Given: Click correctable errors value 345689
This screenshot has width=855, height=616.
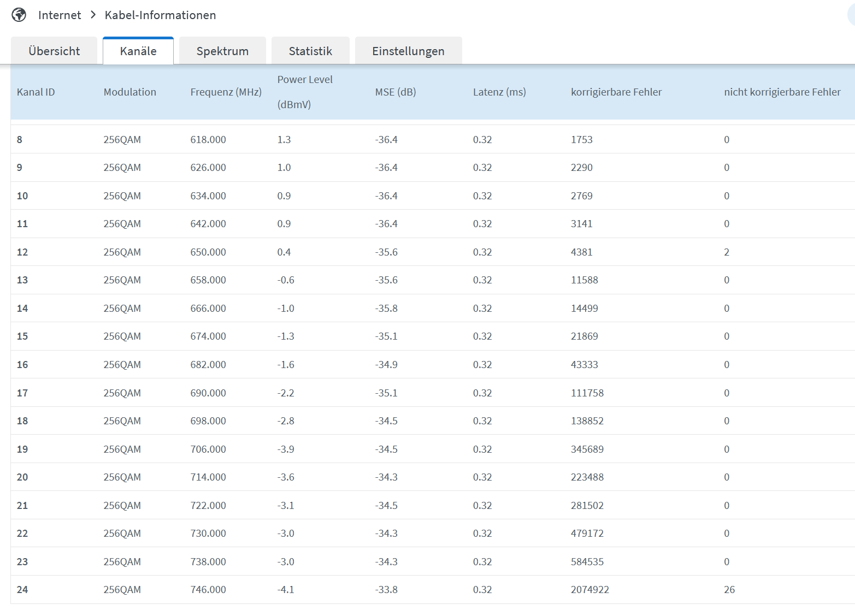Looking at the screenshot, I should (587, 449).
